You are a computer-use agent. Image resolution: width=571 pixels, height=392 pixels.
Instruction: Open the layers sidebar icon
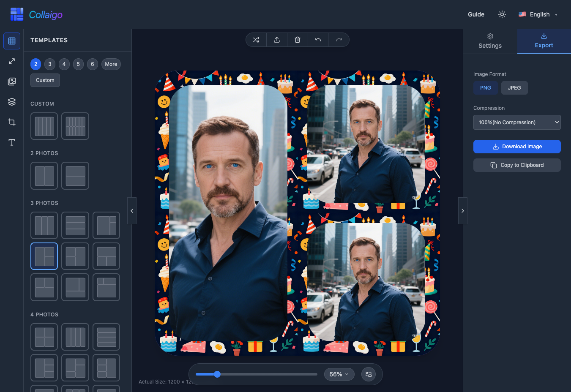point(12,102)
